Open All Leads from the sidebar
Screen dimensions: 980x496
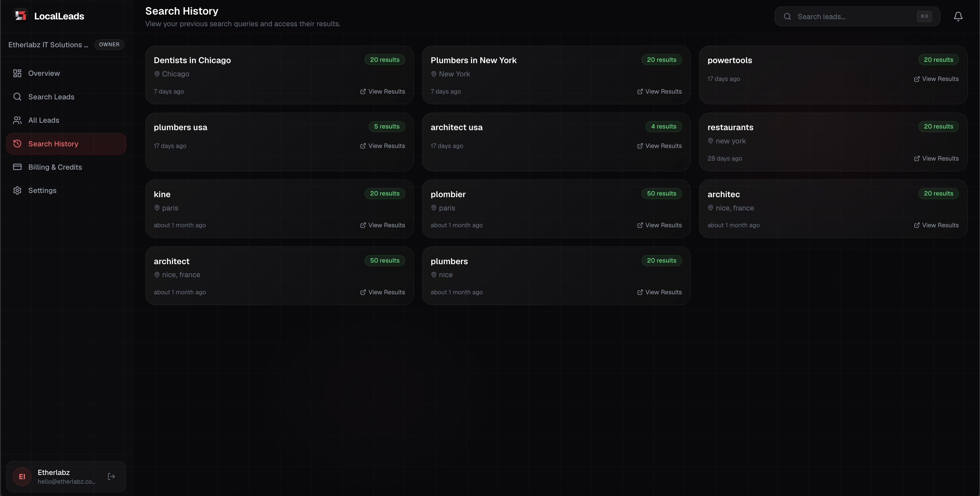click(x=43, y=120)
